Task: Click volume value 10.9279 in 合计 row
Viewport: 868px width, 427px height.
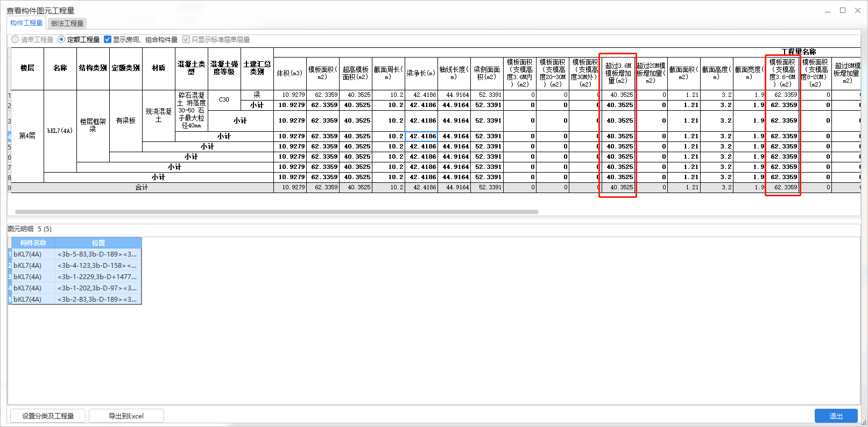Action: pos(290,188)
